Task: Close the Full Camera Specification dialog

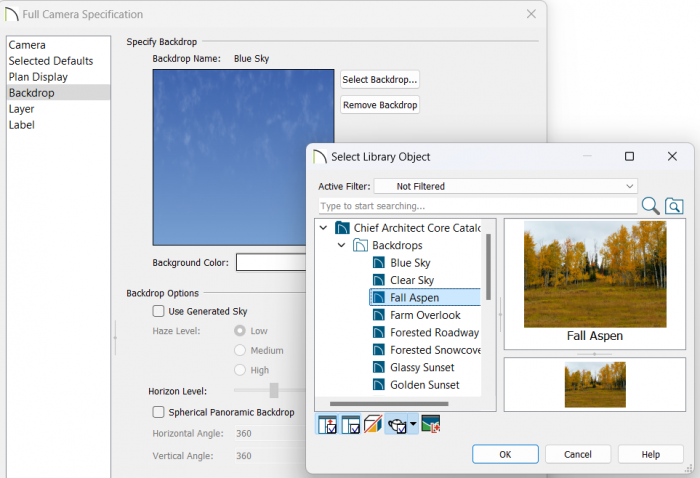Action: [x=531, y=14]
